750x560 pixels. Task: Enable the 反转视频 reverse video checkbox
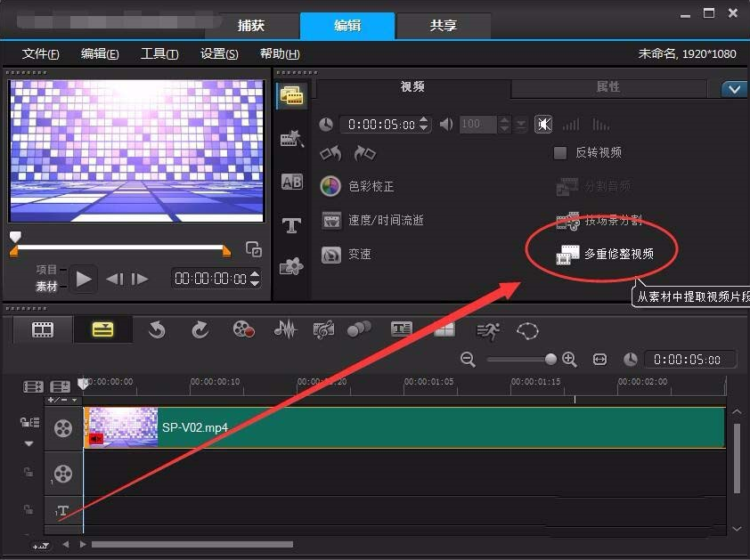point(562,153)
